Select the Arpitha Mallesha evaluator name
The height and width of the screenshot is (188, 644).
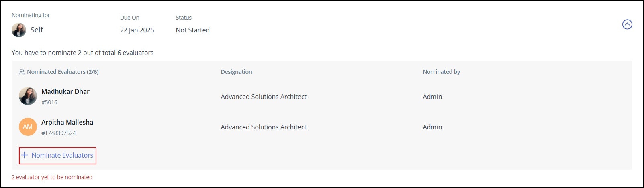pyautogui.click(x=67, y=122)
